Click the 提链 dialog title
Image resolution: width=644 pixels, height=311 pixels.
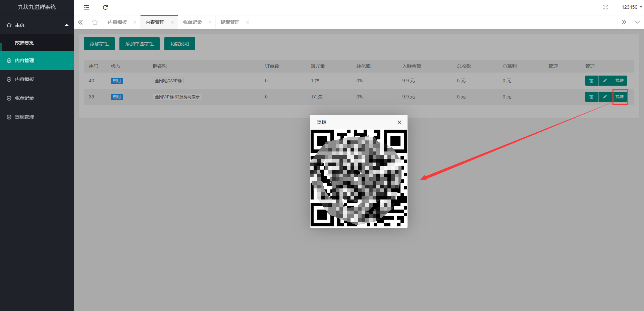pyautogui.click(x=322, y=122)
